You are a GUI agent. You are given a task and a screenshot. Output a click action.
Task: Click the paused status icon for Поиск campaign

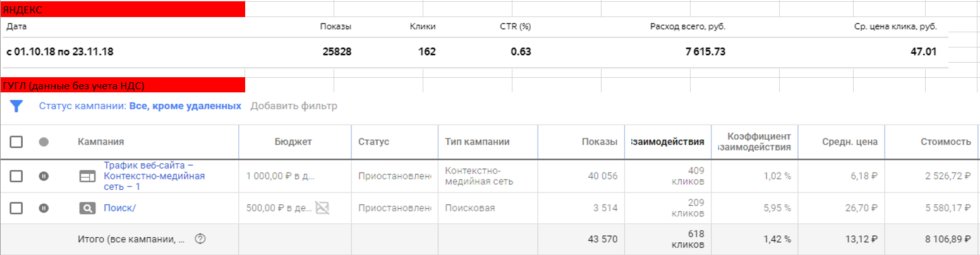pyautogui.click(x=44, y=208)
